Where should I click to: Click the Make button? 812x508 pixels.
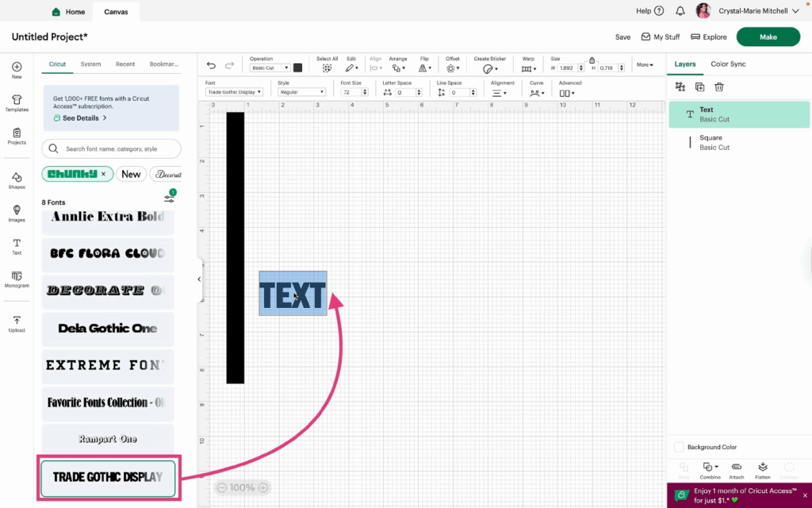[768, 37]
